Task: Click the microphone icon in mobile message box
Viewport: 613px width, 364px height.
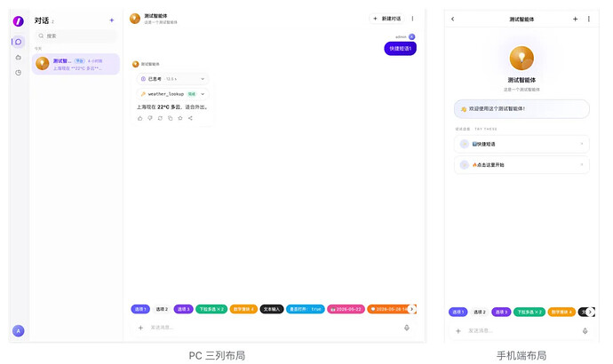Action: [x=585, y=331]
